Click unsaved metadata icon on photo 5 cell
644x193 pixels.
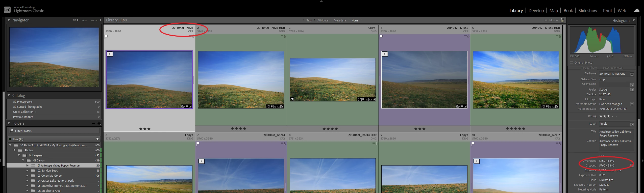[558, 36]
